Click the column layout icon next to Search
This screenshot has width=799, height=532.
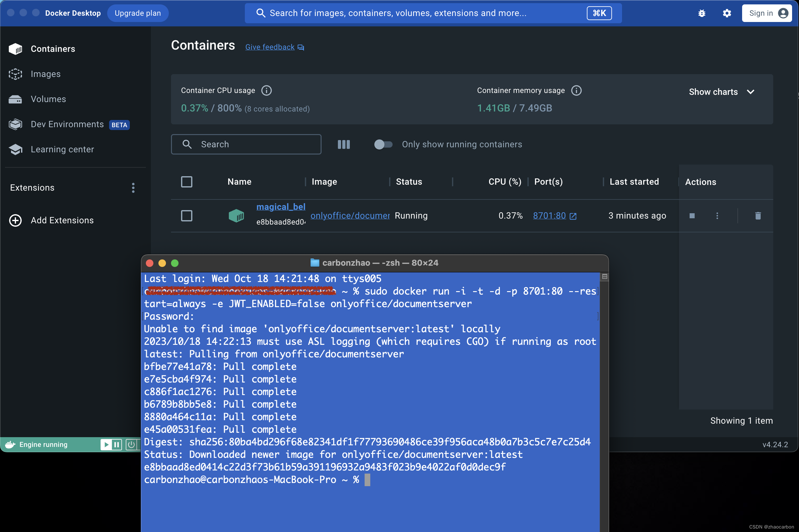(x=344, y=144)
